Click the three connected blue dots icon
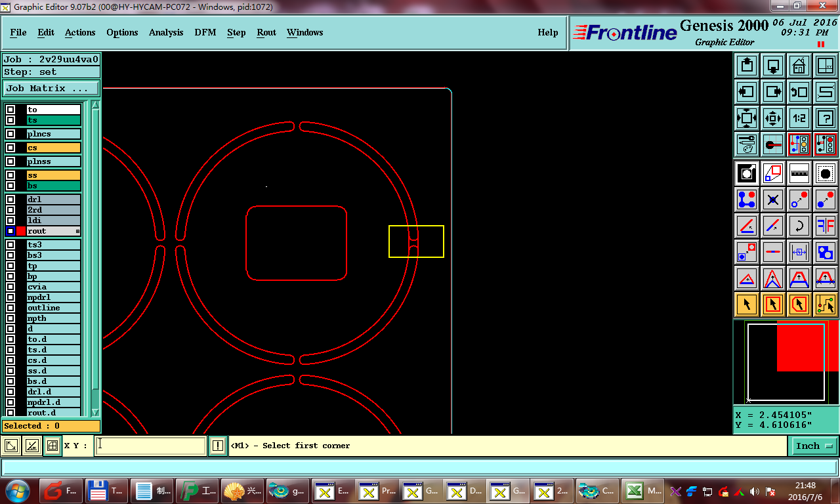The image size is (840, 504). point(747,199)
